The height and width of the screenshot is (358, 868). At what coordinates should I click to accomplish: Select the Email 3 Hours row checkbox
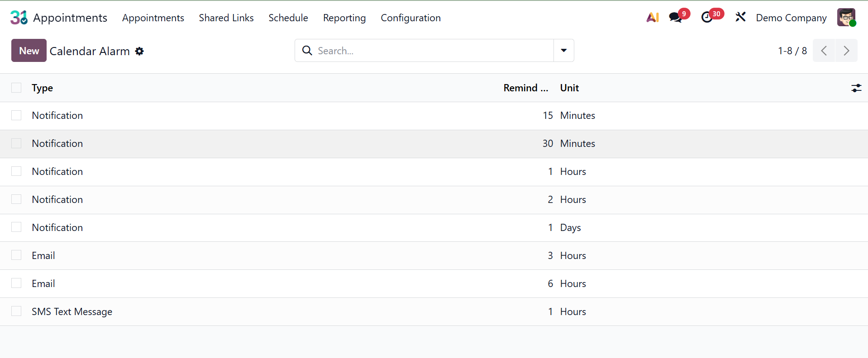16,255
